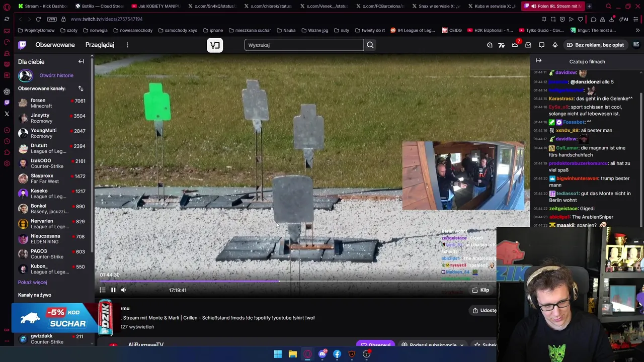Open File Explorer from taskbar

tap(292, 354)
